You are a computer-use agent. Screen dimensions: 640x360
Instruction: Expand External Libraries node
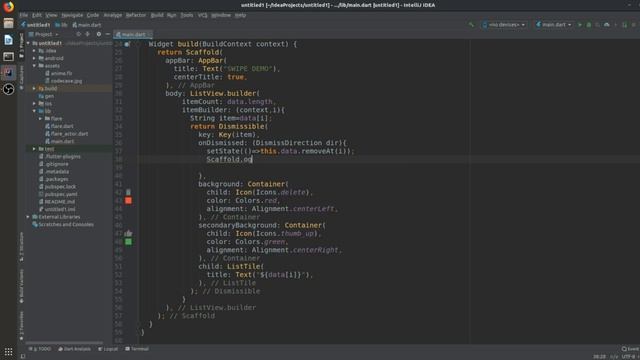click(x=29, y=217)
